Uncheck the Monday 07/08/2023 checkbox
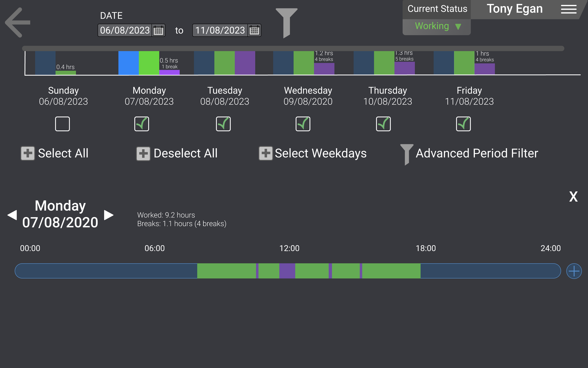This screenshot has height=368, width=588. (x=142, y=124)
